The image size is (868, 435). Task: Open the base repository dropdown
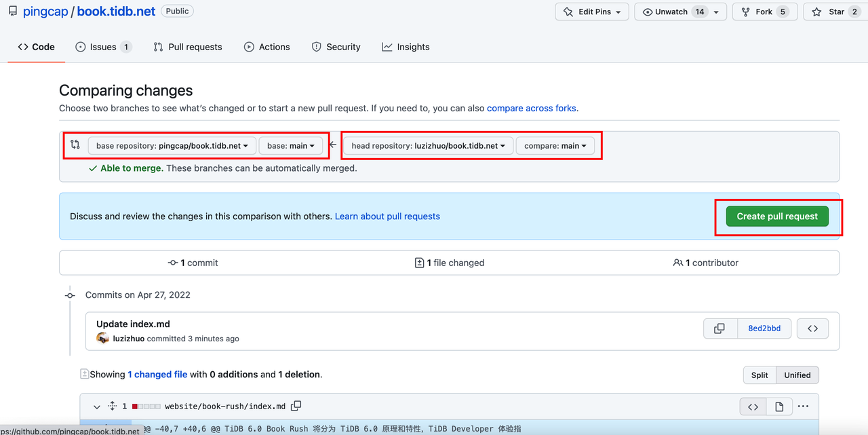pyautogui.click(x=172, y=146)
